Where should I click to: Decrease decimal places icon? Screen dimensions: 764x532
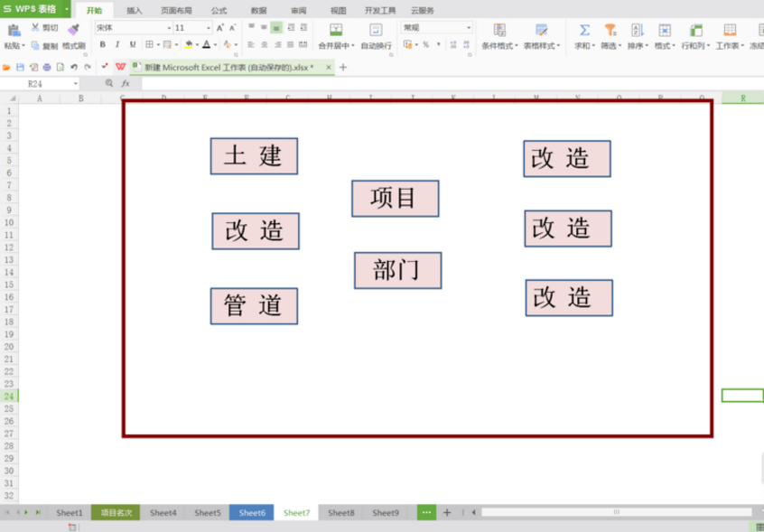tap(466, 45)
